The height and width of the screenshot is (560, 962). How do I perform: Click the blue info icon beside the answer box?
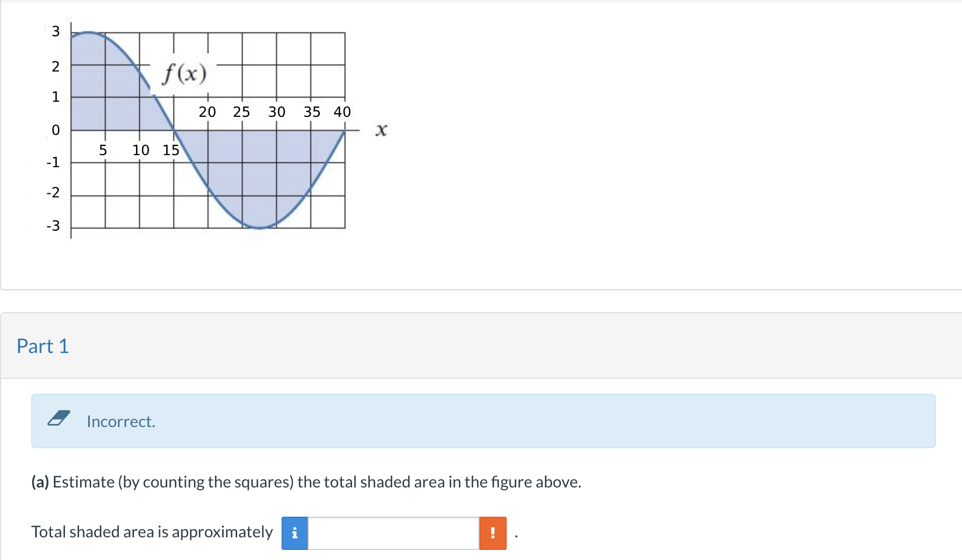pos(295,532)
